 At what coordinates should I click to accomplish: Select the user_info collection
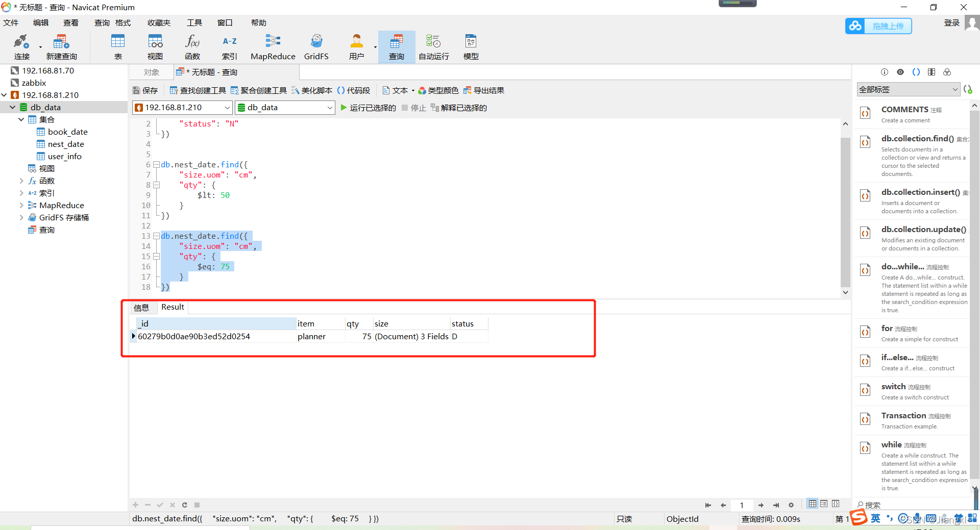[65, 156]
